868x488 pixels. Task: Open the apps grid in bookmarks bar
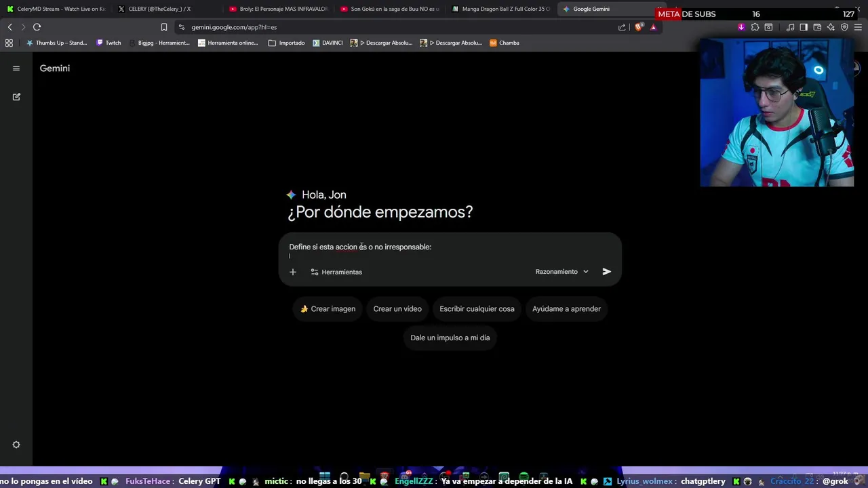[9, 43]
